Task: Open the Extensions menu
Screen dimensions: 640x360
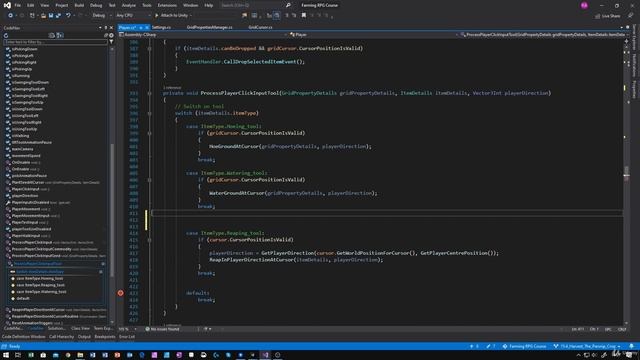Action: tap(167, 5)
